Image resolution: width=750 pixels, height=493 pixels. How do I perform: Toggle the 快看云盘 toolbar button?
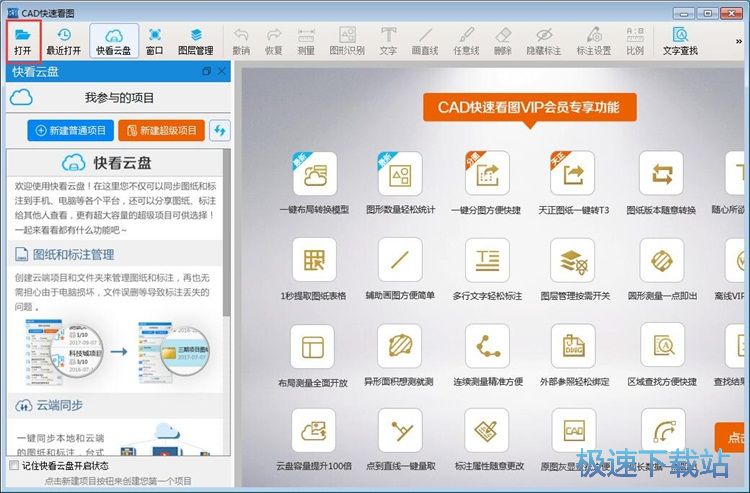click(x=114, y=41)
